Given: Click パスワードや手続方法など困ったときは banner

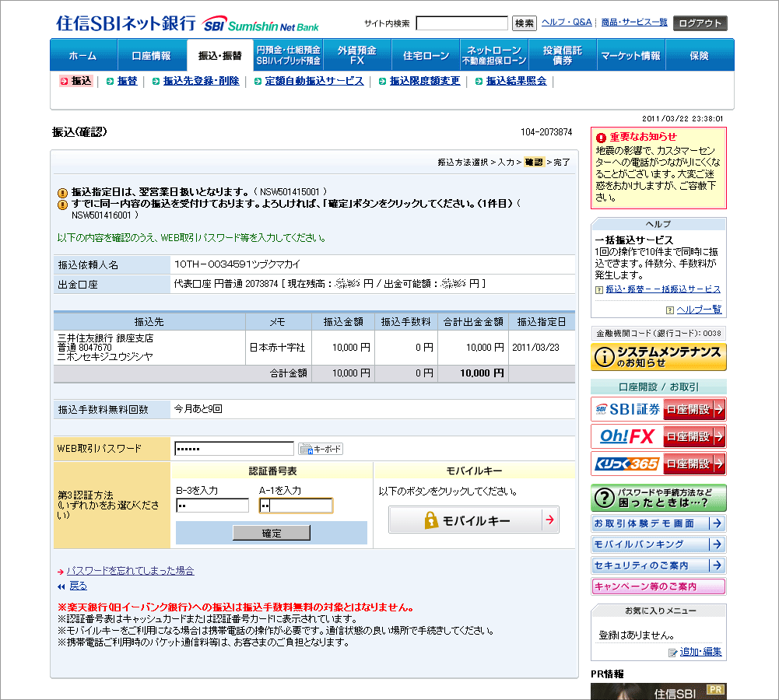Looking at the screenshot, I should pyautogui.click(x=658, y=498).
